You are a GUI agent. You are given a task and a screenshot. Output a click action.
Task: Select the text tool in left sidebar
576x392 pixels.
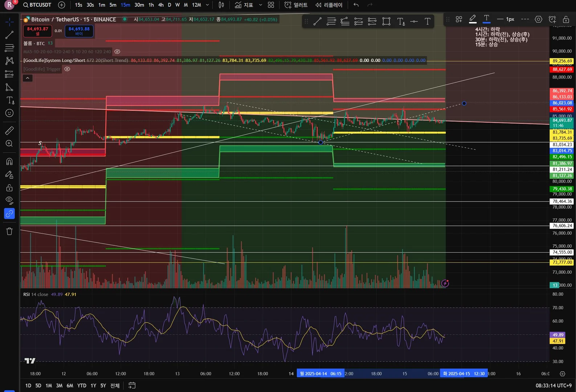tap(9, 100)
